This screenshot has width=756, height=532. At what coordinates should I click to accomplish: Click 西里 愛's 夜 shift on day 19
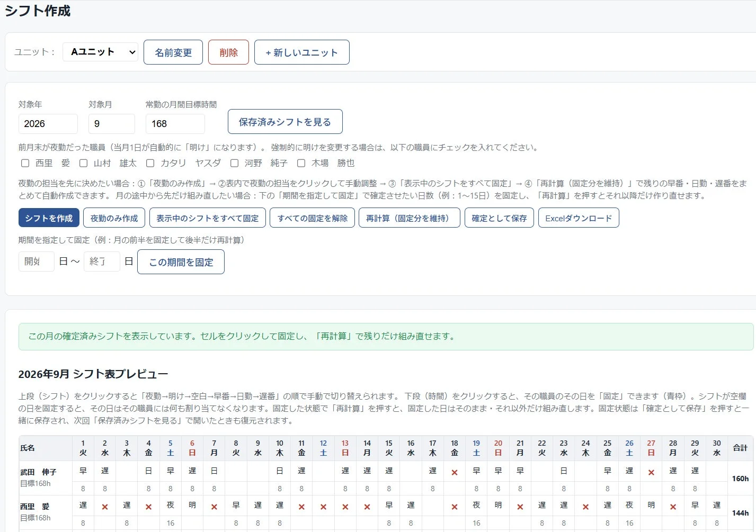(476, 505)
